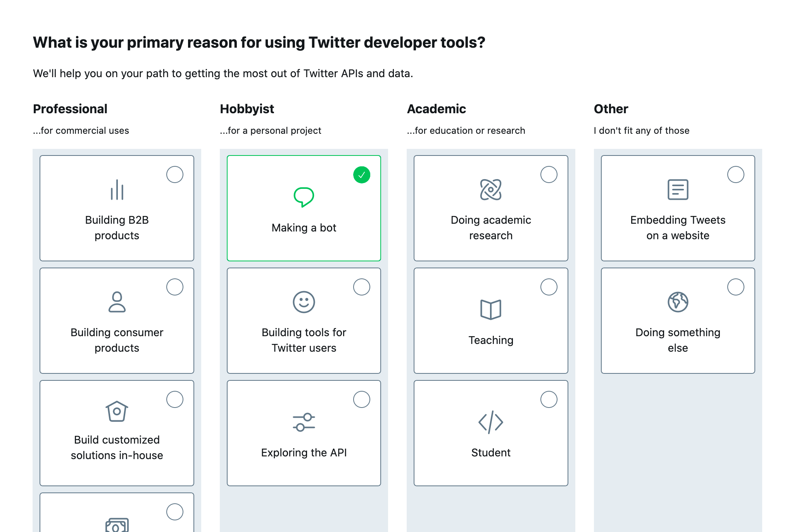Click the bar chart icon for B2B products

[x=117, y=190]
